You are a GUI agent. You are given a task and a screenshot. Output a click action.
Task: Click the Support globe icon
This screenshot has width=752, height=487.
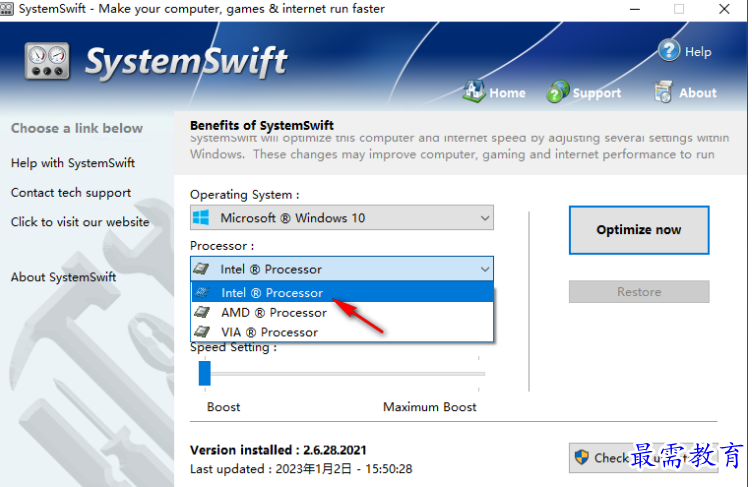coord(558,92)
